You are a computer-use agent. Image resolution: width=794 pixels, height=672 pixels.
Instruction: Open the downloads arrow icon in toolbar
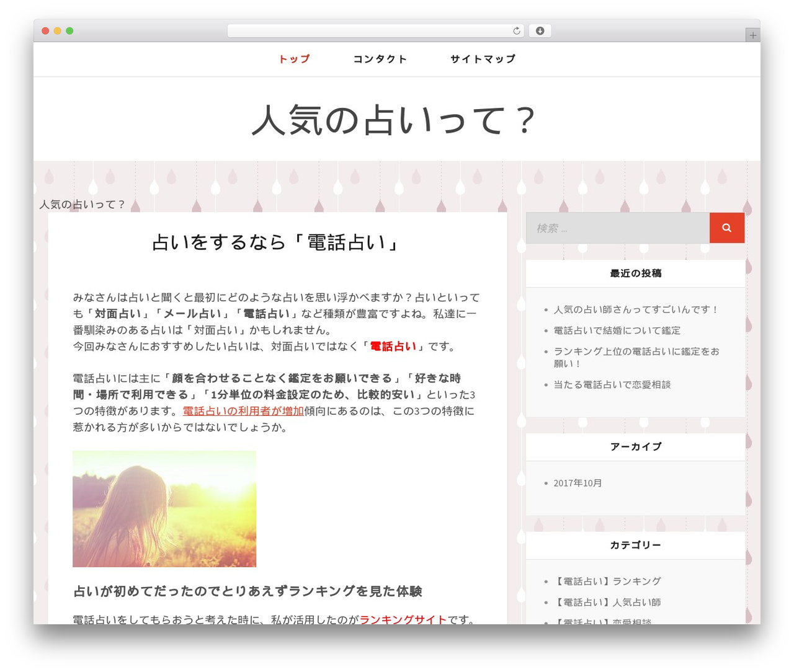pos(540,31)
